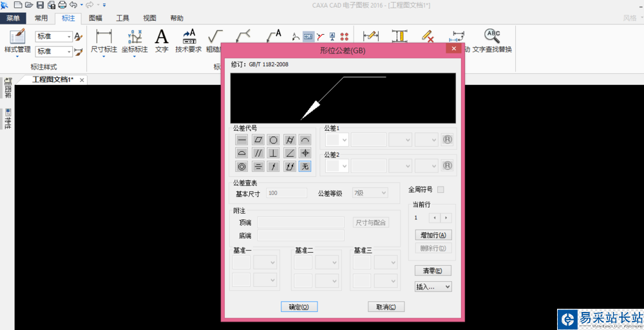
Task: Click the text style brush icon beside 标准
Action: [79, 37]
